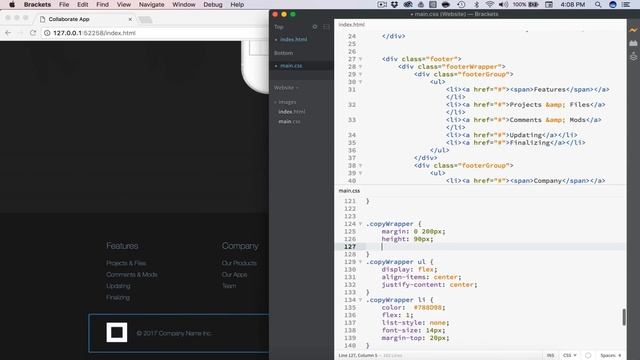Click the screen recording icon in menu bar

[382, 4]
